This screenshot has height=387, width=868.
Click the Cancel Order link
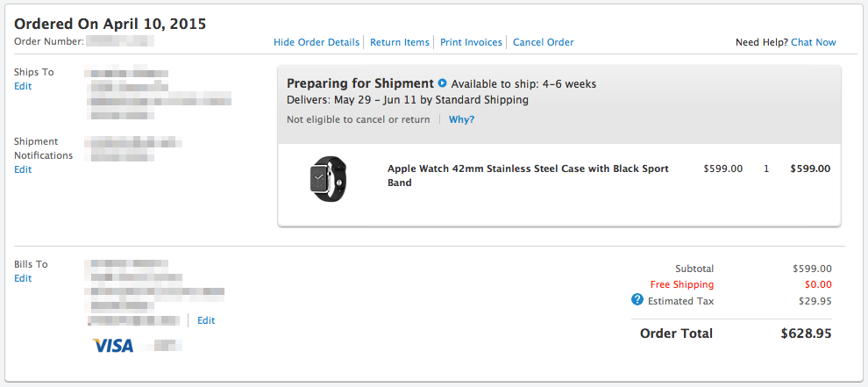pos(543,42)
